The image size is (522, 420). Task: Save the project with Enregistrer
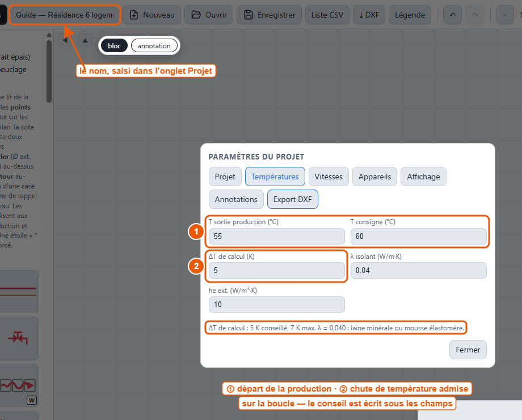pyautogui.click(x=270, y=15)
